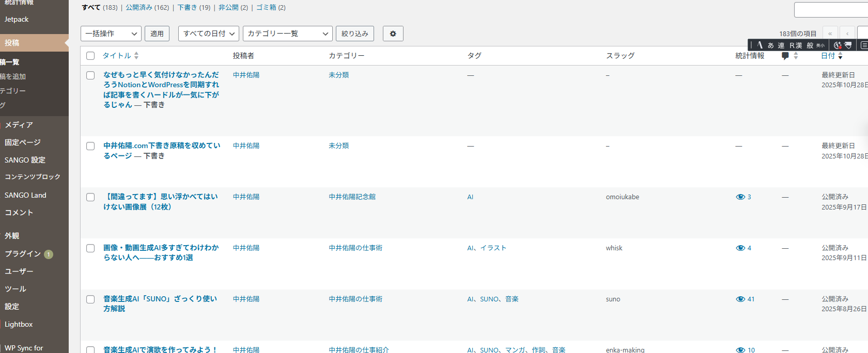868x353 pixels.
Task: Click the eye stats icon for suno post
Action: [x=740, y=299]
